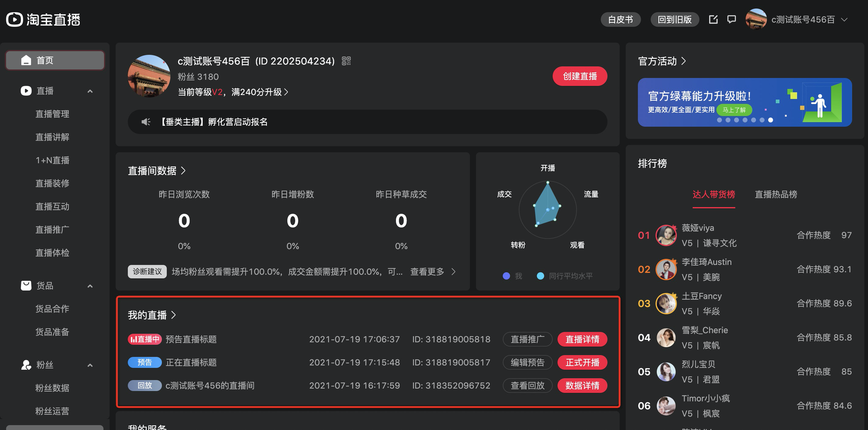868x430 pixels.
Task: Open 货品合作 in the sidebar
Action: [x=52, y=309]
